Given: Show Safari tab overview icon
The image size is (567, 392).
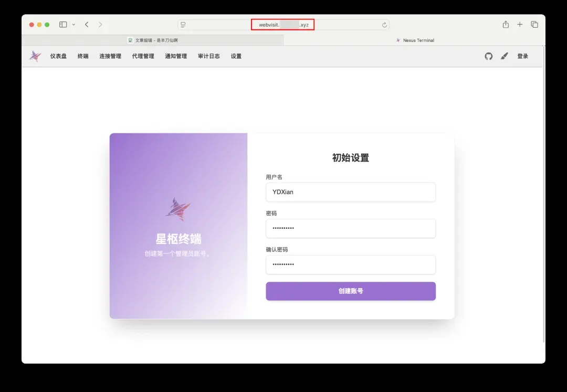Looking at the screenshot, I should pyautogui.click(x=534, y=25).
